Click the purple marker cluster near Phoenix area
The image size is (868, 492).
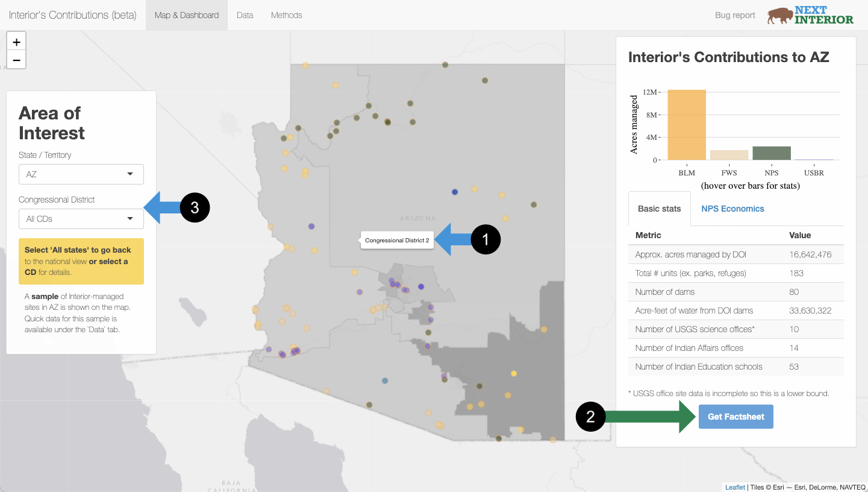coord(395,283)
